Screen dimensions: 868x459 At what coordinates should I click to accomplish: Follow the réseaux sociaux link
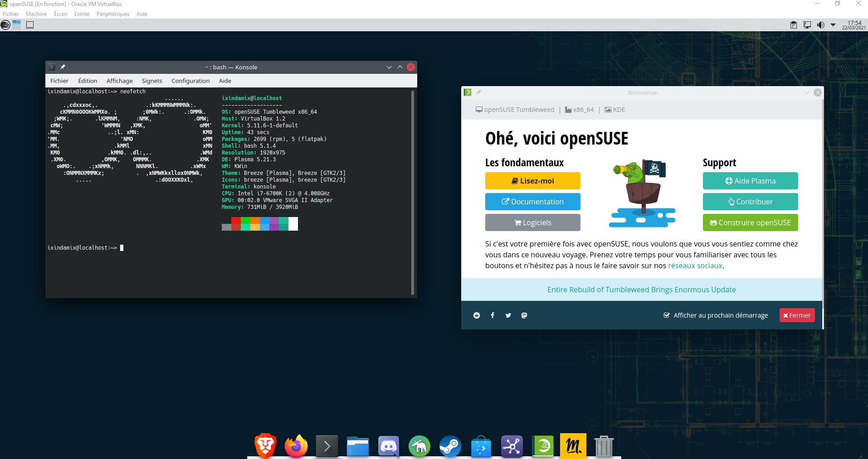(695, 266)
